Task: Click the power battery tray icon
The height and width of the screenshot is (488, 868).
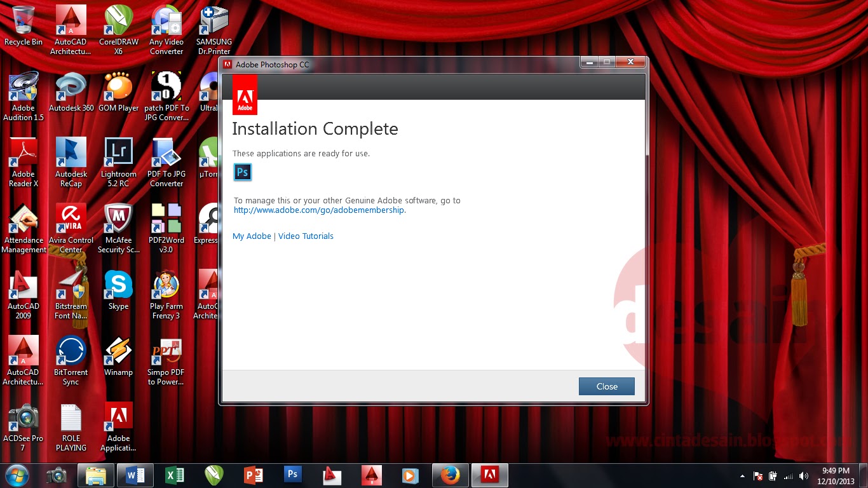Action: (773, 476)
